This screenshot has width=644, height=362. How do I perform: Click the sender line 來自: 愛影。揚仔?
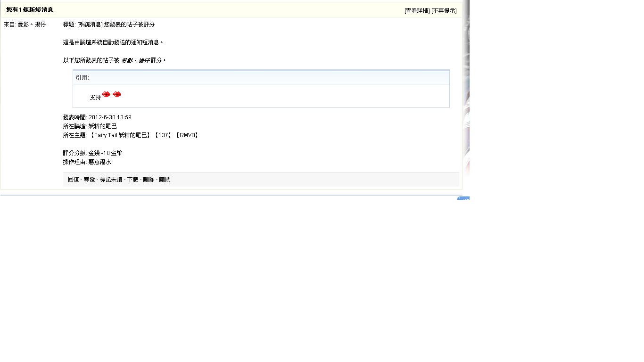25,25
